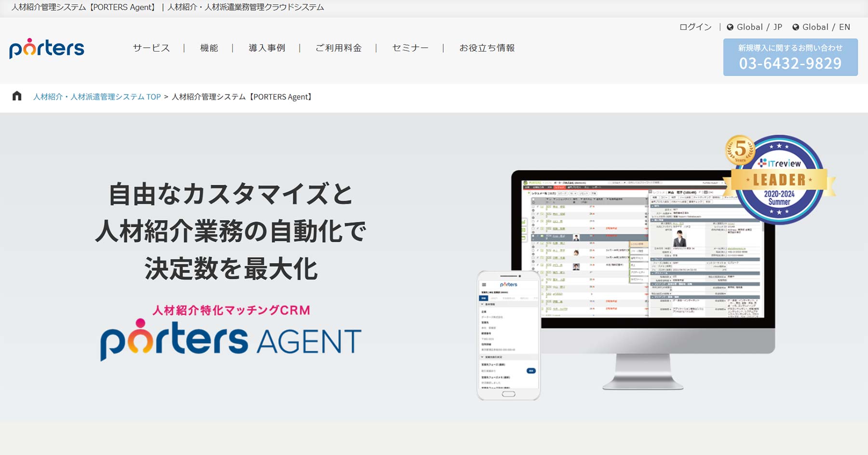Click the globe icon beside Global / EN
The image size is (868, 455).
pyautogui.click(x=796, y=28)
